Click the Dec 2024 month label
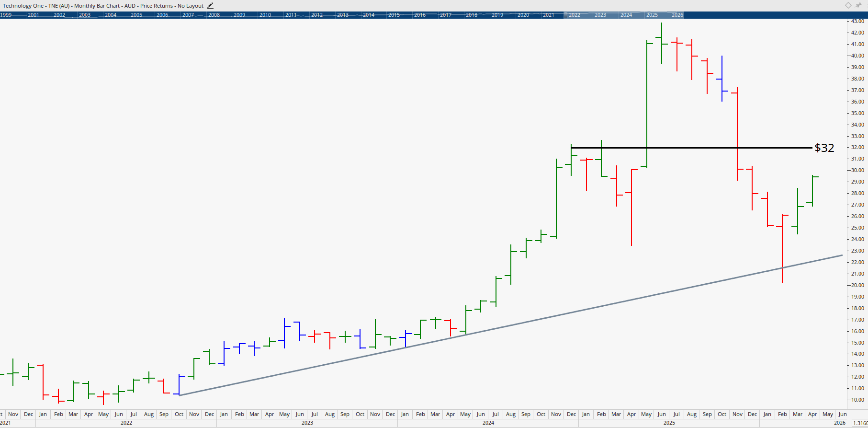The image size is (868, 428). pyautogui.click(x=571, y=414)
